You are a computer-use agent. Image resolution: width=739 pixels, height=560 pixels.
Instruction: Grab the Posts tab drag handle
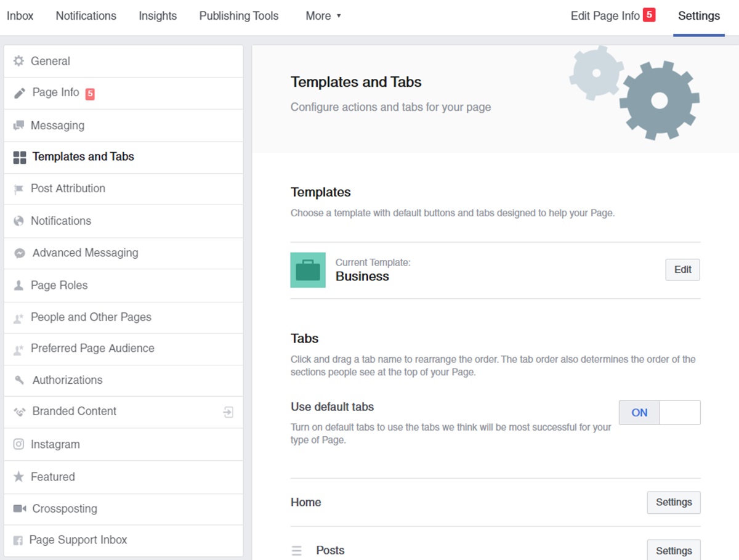(x=297, y=551)
